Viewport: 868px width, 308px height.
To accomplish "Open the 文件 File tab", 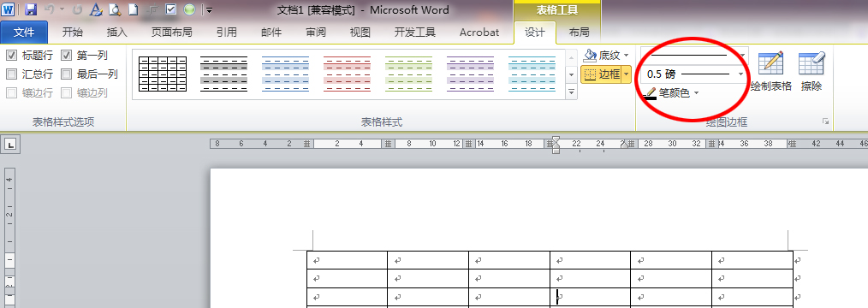I will tap(24, 33).
